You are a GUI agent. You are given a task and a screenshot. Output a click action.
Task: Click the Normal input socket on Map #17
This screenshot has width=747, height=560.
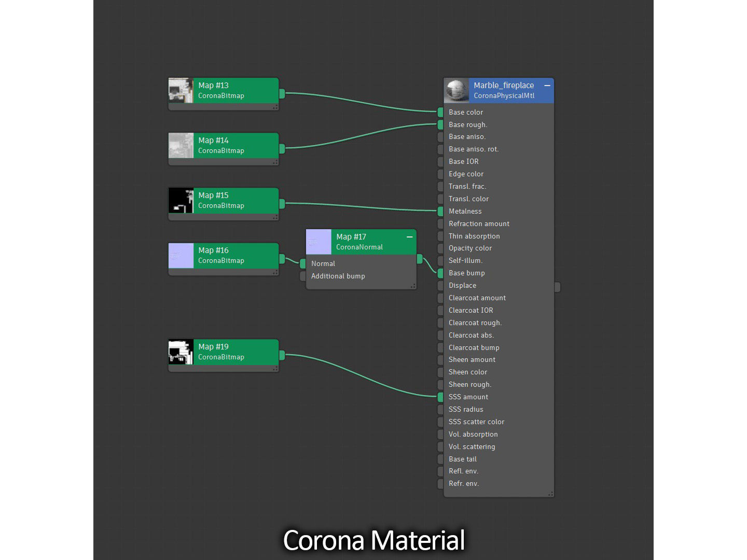click(x=303, y=264)
